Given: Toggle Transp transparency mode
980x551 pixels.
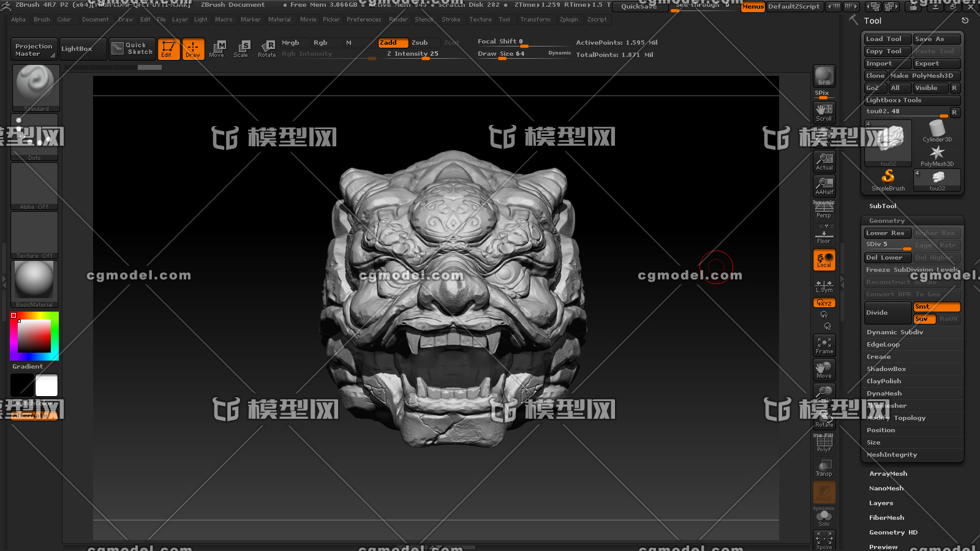Looking at the screenshot, I should click(824, 468).
